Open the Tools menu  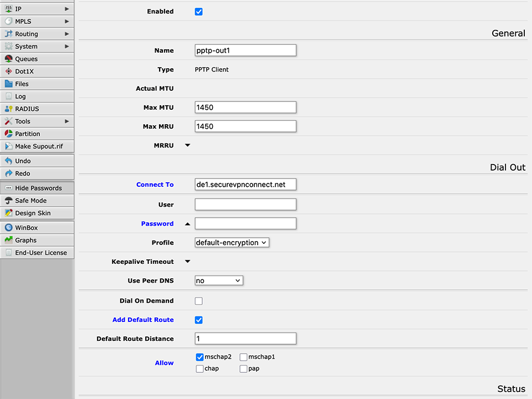point(22,121)
